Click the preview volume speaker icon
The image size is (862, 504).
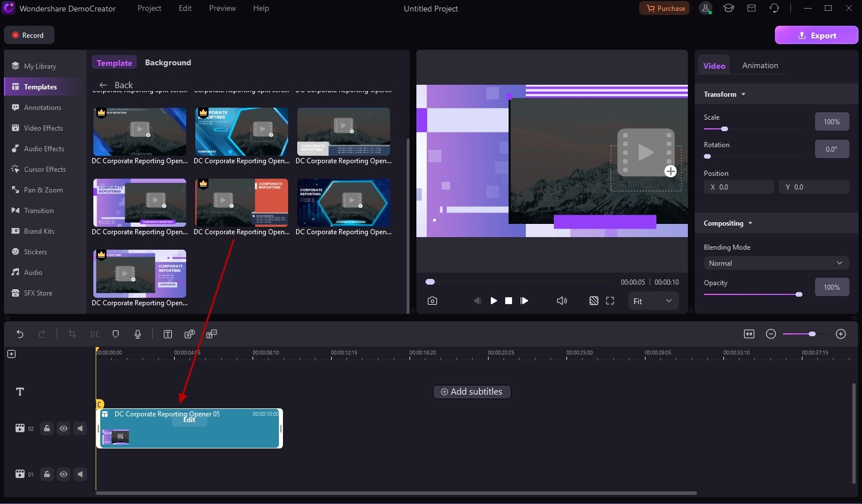pos(562,301)
